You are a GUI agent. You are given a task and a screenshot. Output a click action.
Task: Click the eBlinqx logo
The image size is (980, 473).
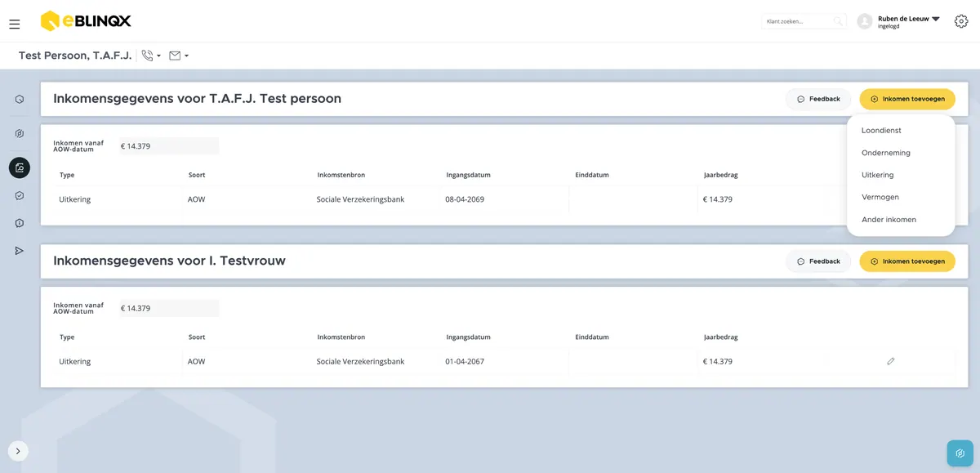[x=86, y=21]
